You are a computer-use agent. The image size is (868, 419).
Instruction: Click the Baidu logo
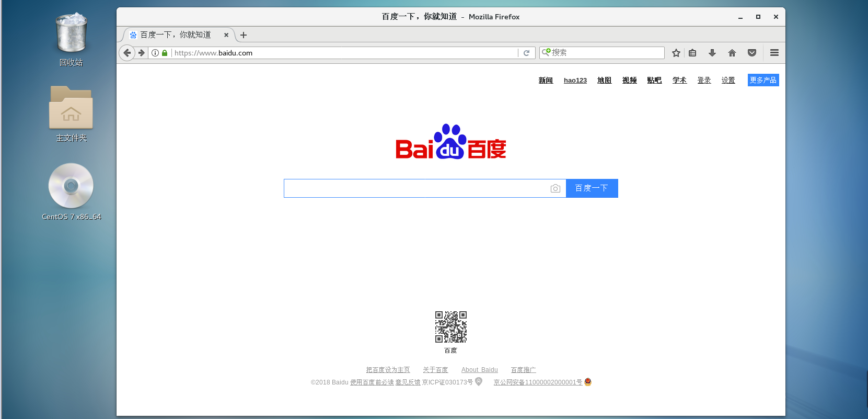(450, 142)
